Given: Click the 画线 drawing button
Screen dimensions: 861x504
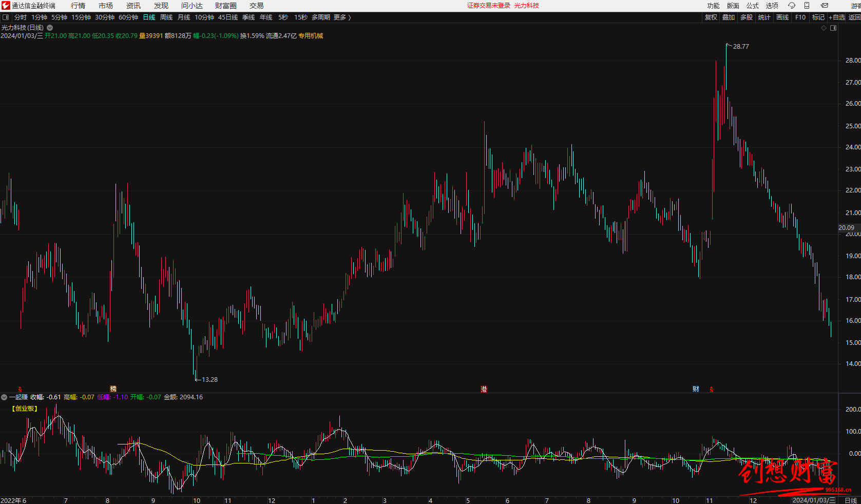Looking at the screenshot, I should pyautogui.click(x=782, y=17).
